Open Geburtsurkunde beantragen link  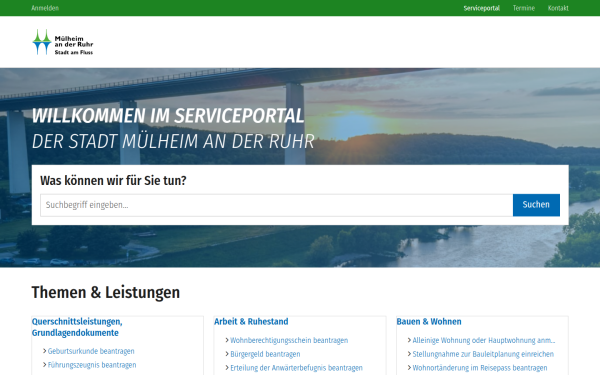pos(91,351)
